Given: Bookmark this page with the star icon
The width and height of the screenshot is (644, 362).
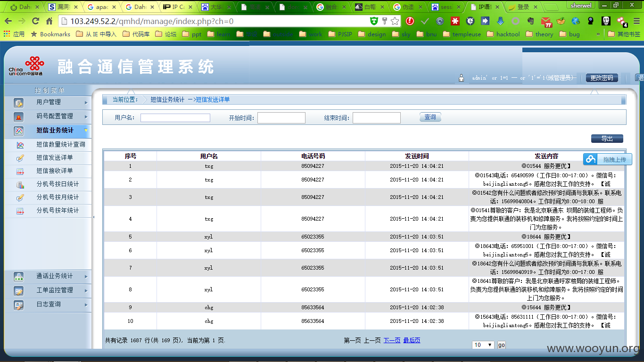Looking at the screenshot, I should pos(395,21).
